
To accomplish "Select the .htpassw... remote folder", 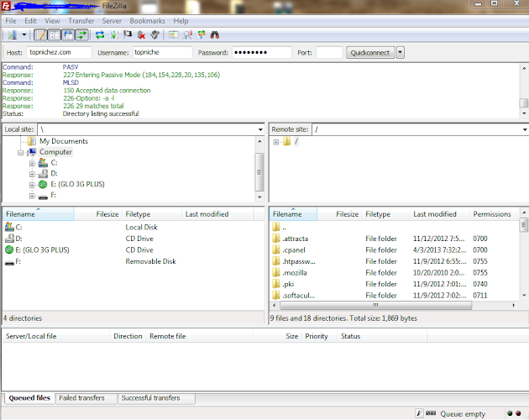I will [x=395, y=261].
